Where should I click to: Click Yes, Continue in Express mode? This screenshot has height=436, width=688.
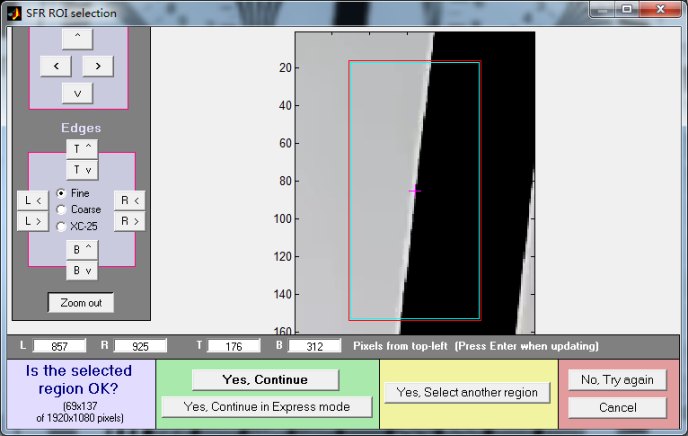click(x=266, y=407)
